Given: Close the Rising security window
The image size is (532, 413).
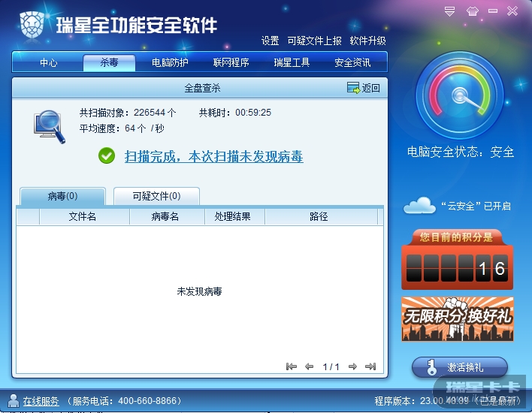Looking at the screenshot, I should tap(512, 11).
